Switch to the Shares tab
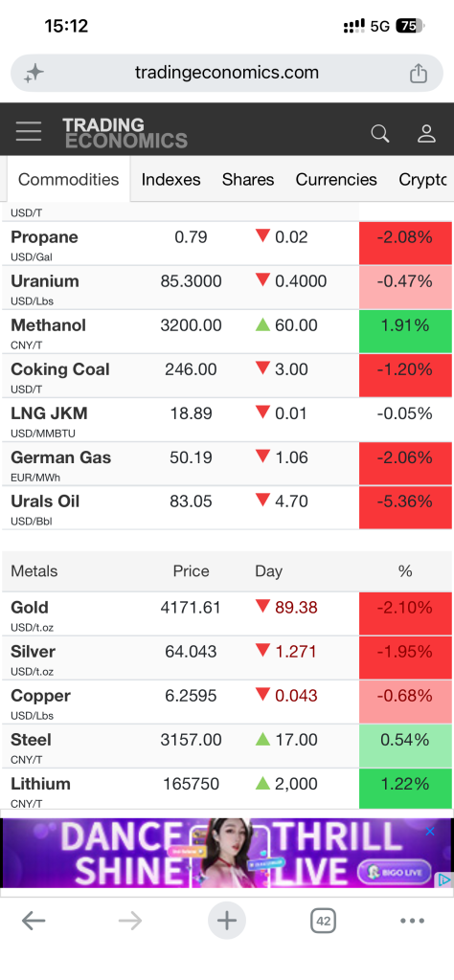The height and width of the screenshot is (980, 454). 248,179
